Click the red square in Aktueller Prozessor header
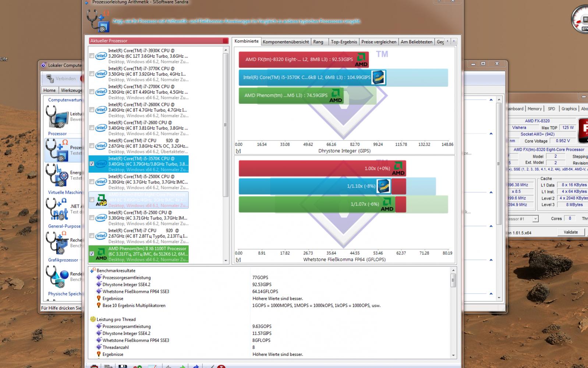Viewport: 588px width, 368px height. tap(225, 41)
